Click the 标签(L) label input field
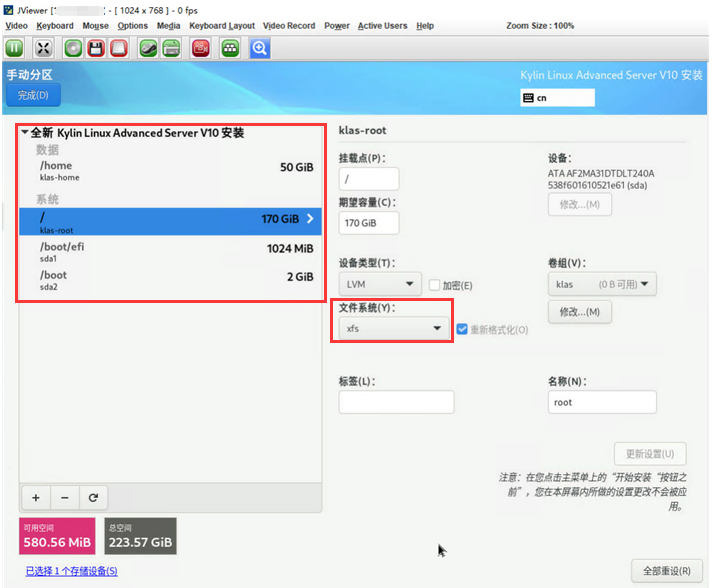714x588 pixels. pos(396,402)
